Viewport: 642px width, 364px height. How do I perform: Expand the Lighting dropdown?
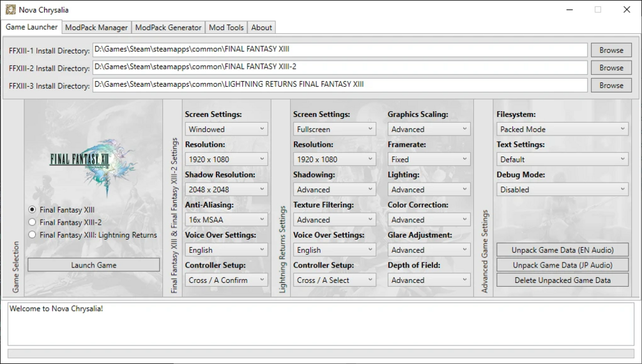[x=429, y=190]
